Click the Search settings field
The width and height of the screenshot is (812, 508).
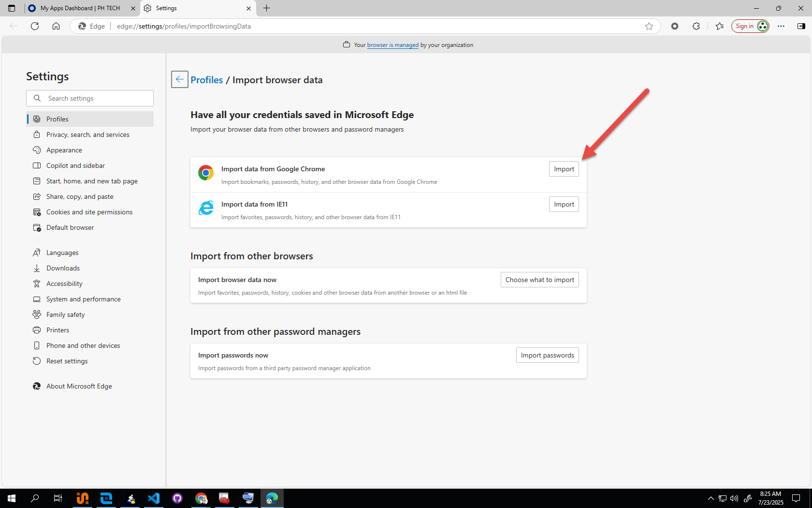pos(90,98)
